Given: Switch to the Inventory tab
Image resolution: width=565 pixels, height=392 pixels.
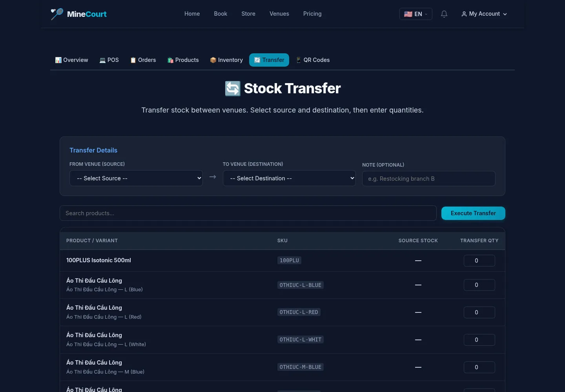Looking at the screenshot, I should pyautogui.click(x=226, y=60).
